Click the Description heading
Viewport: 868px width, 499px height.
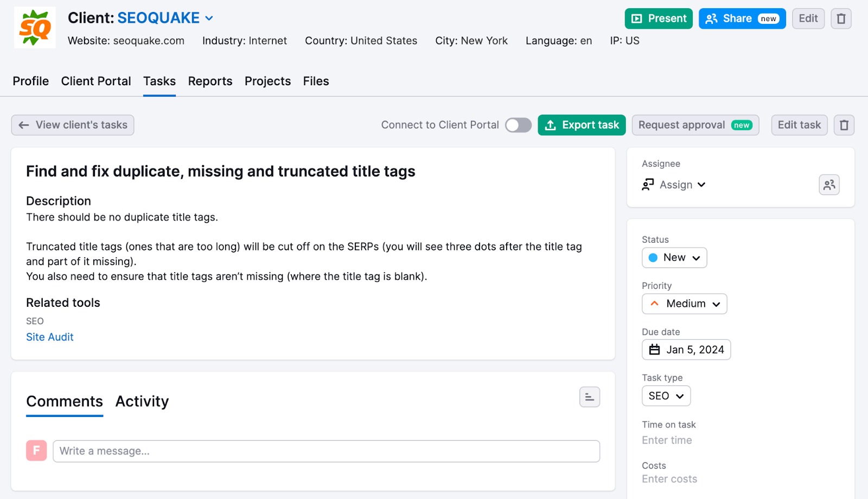(x=59, y=201)
